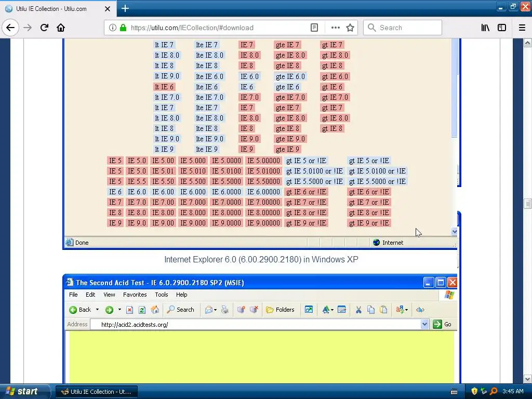Show site information via the (i) icon

coord(112,28)
